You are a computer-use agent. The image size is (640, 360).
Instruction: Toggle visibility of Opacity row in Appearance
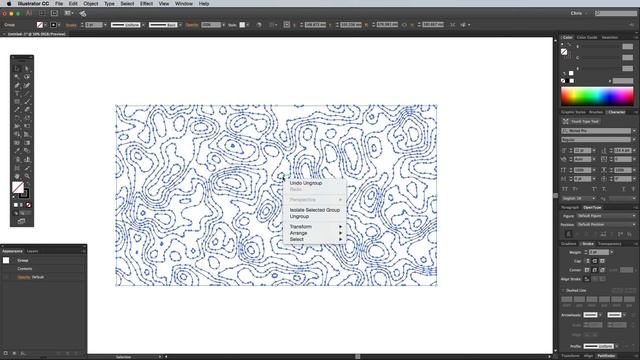(x=6, y=277)
